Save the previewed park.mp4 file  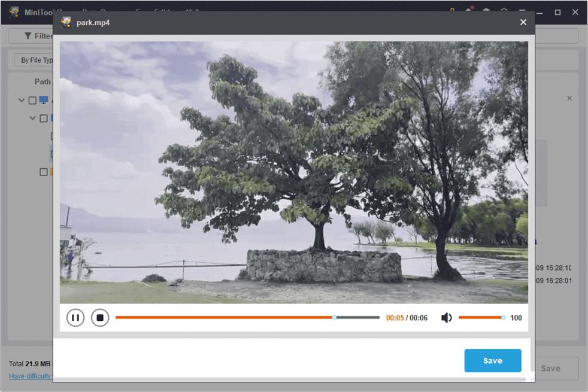492,360
